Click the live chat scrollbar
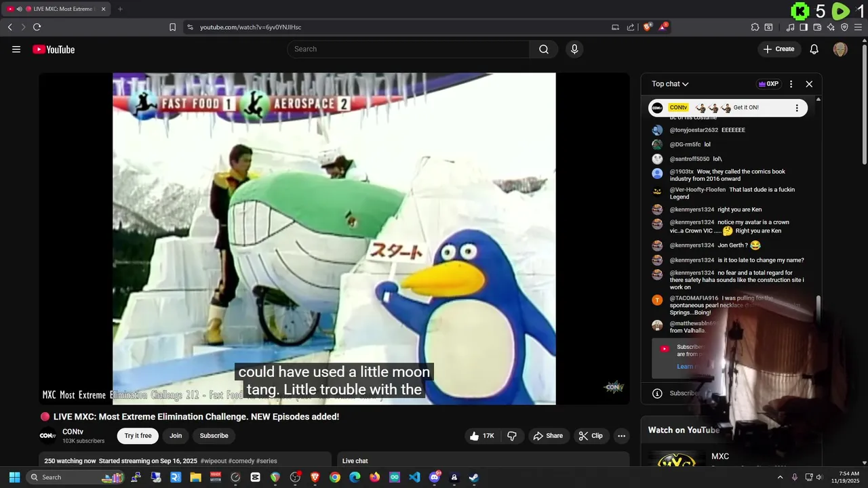 (x=818, y=310)
